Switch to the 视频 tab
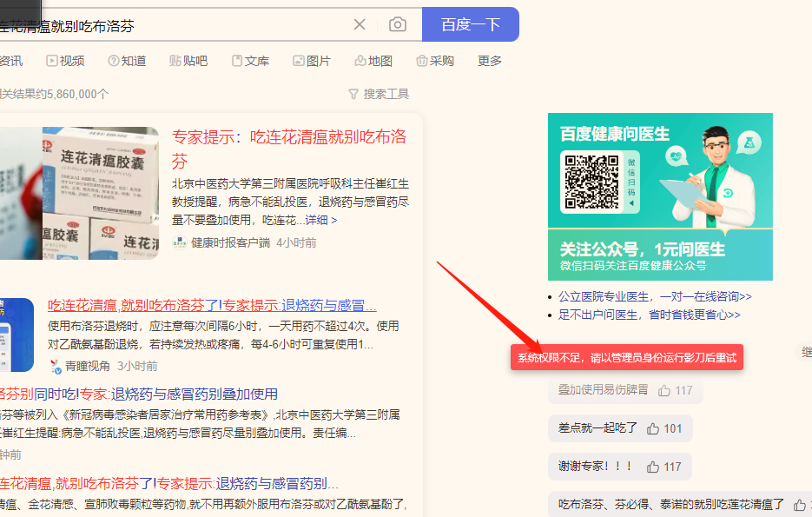 click(65, 61)
